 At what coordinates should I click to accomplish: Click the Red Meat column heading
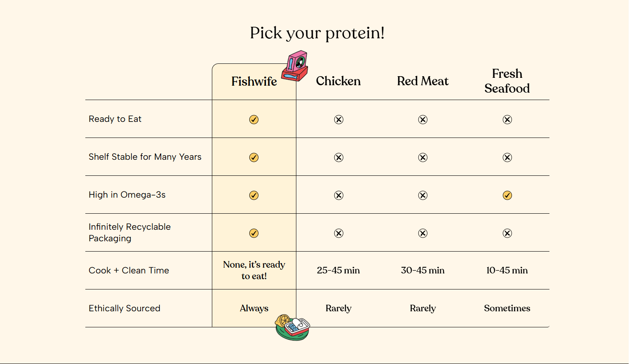click(422, 81)
